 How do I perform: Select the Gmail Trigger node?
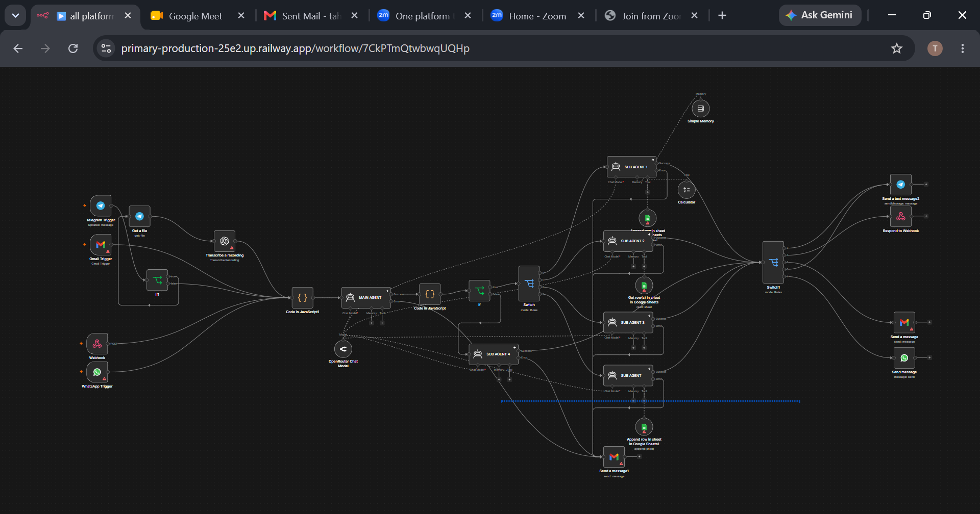pyautogui.click(x=101, y=245)
